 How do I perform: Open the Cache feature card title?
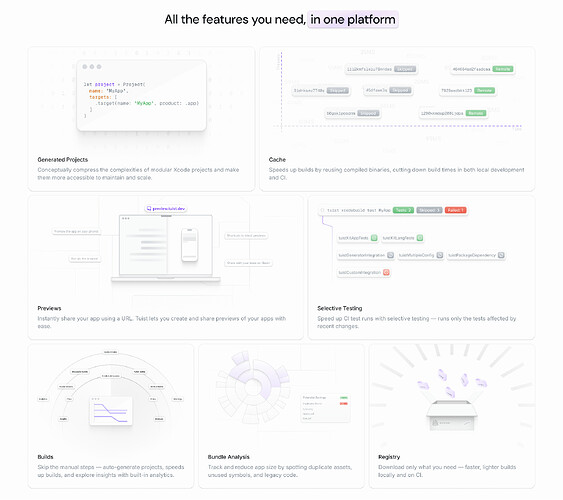pos(277,160)
